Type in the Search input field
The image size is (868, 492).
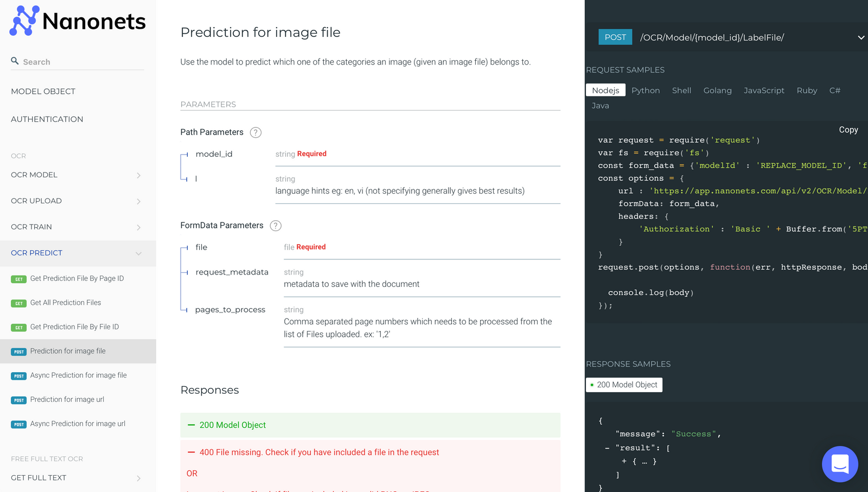click(x=81, y=62)
